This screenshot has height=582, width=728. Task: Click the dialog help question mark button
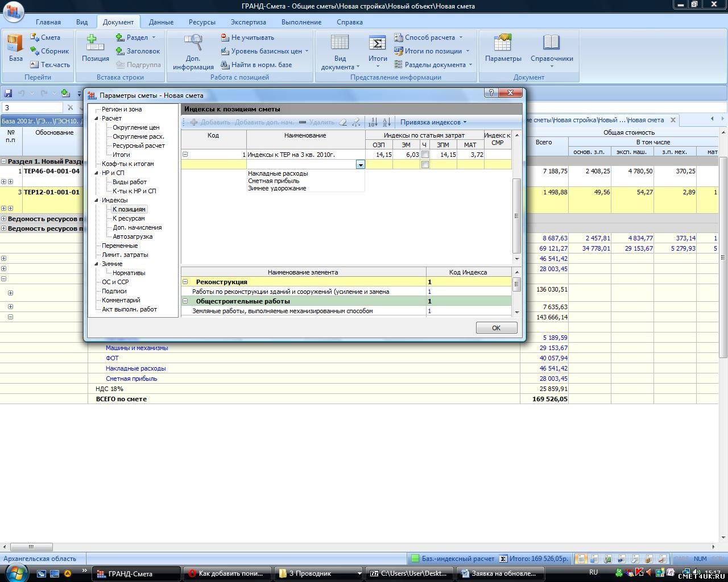pyautogui.click(x=491, y=93)
